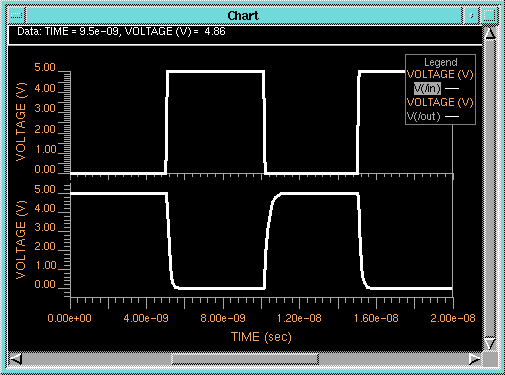Click the horizontal scrollbar left arrow

tap(16, 359)
